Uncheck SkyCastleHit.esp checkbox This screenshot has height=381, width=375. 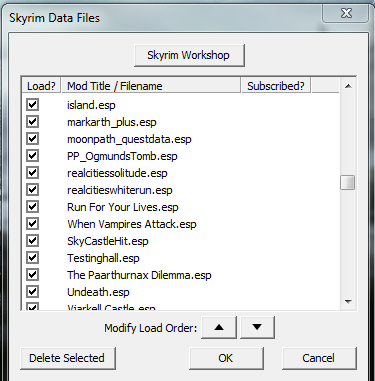click(33, 241)
